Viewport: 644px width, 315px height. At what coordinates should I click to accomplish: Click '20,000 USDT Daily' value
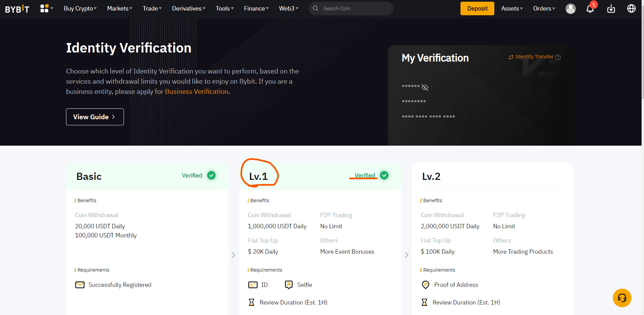tap(100, 226)
